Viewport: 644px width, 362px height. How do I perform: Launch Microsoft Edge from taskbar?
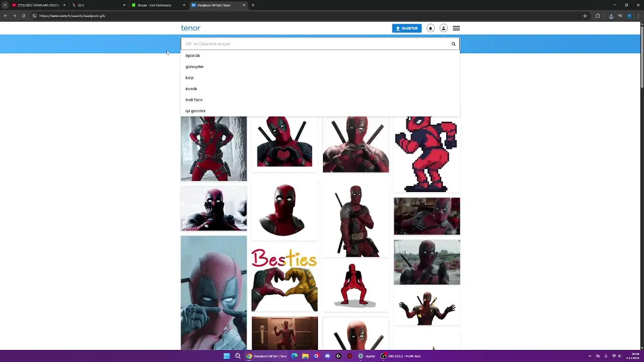click(x=294, y=356)
